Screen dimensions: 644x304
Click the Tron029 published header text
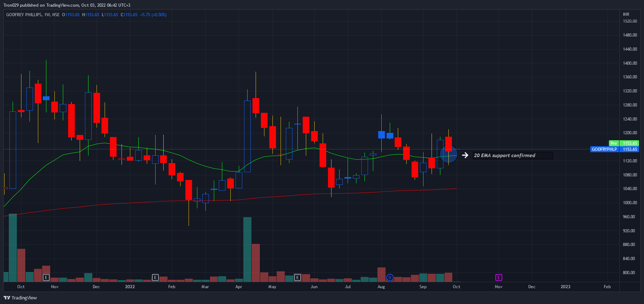(67, 5)
